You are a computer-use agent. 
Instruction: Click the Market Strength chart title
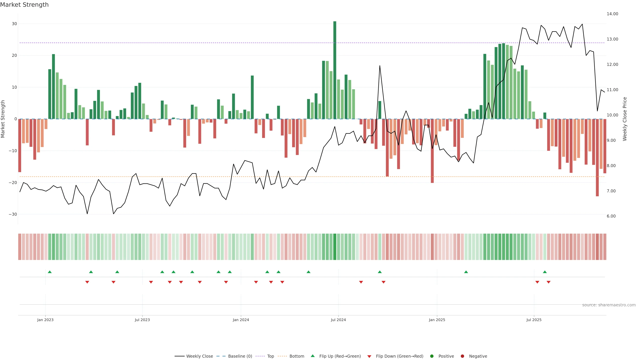point(24,5)
